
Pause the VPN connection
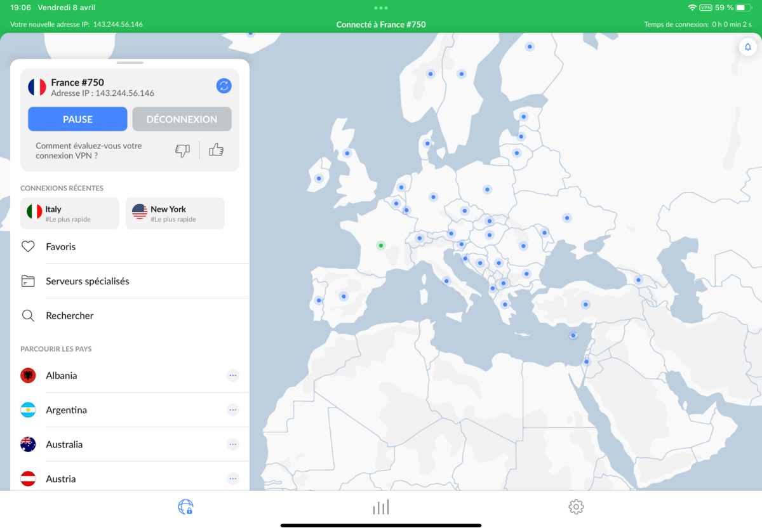click(x=77, y=119)
